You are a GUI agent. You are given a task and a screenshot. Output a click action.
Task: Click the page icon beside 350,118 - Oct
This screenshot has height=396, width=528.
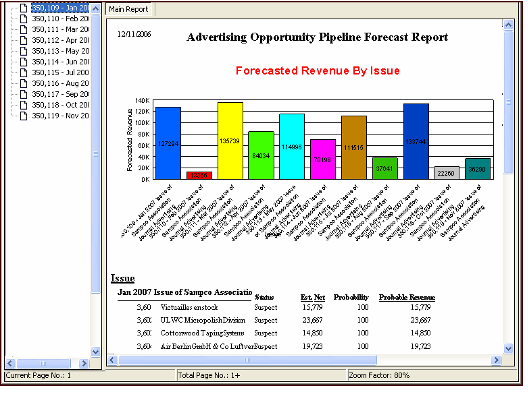[x=23, y=105]
